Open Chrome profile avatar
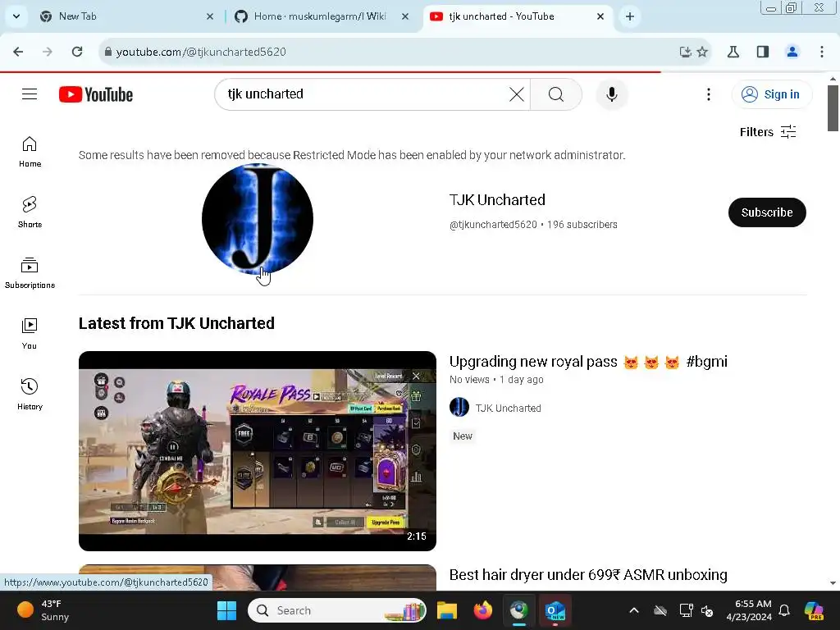 point(792,52)
